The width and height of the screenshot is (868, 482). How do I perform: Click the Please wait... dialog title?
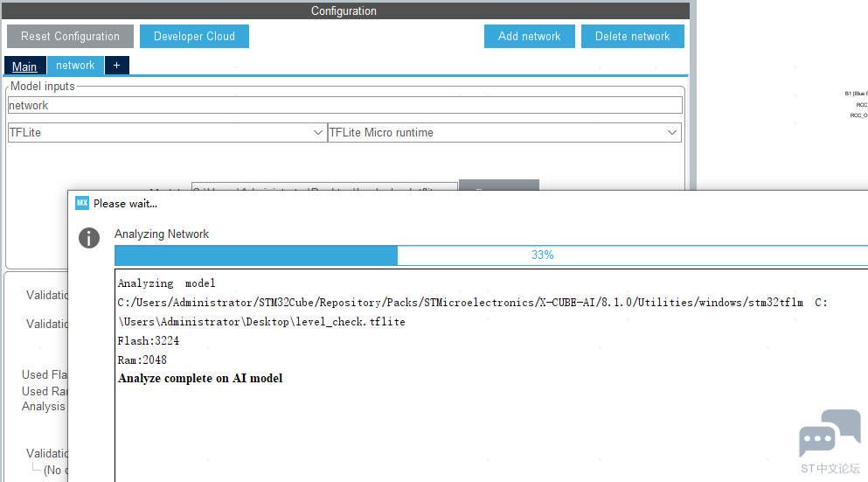coord(125,203)
